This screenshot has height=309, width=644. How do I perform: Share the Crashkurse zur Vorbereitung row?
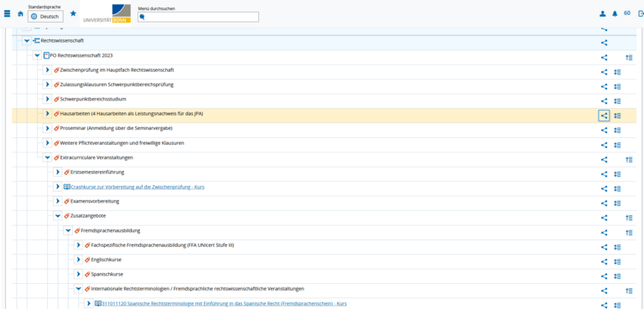604,188
